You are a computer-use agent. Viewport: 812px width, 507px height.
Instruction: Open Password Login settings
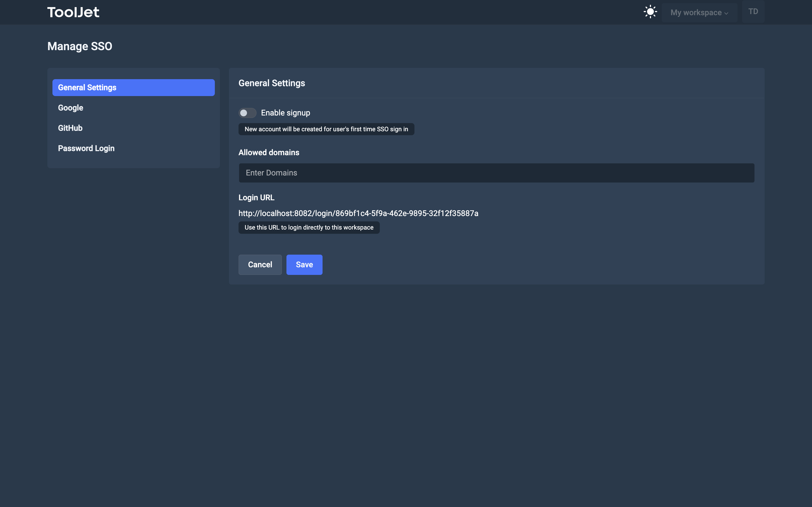coord(86,148)
